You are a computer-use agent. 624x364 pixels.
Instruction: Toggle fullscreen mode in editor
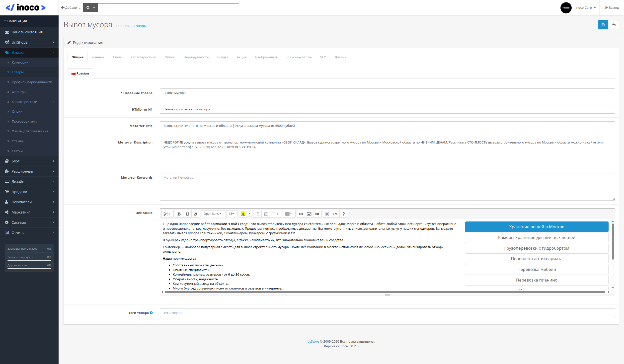click(327, 214)
